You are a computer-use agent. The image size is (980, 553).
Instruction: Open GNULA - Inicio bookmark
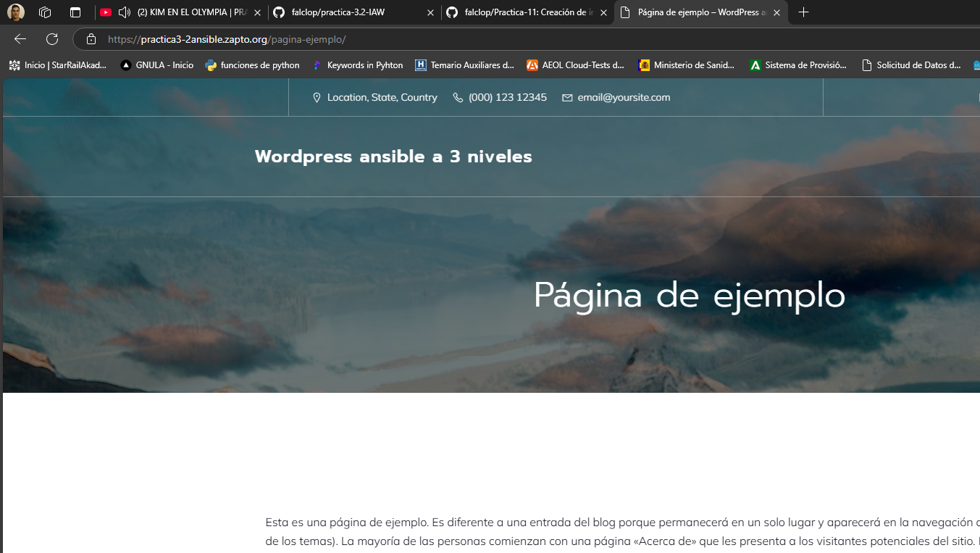[x=157, y=65]
